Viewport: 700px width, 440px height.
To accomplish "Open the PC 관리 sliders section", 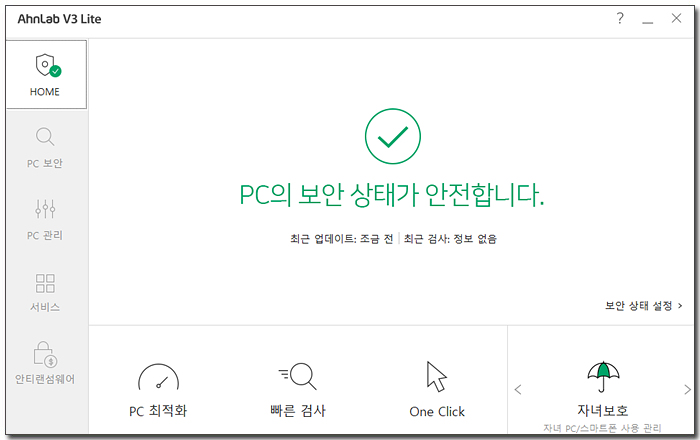I will 45,220.
